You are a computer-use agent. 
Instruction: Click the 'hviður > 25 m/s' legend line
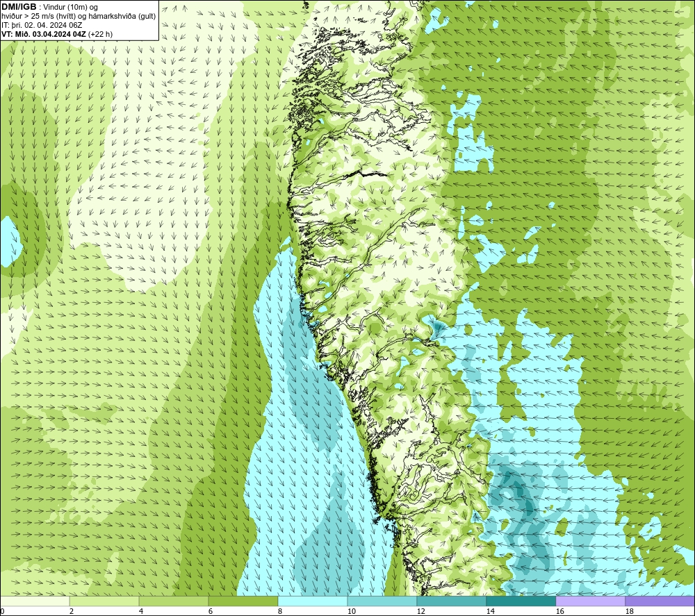(79, 17)
